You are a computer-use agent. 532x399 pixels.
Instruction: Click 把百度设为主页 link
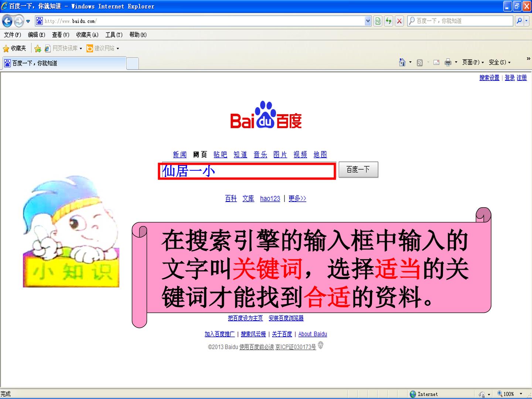click(245, 318)
